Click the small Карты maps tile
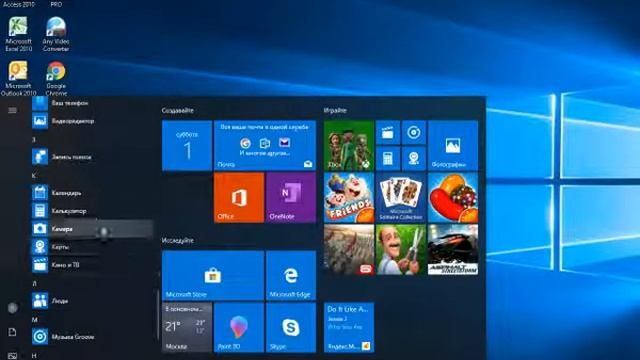This screenshot has height=360, width=640. click(414, 158)
